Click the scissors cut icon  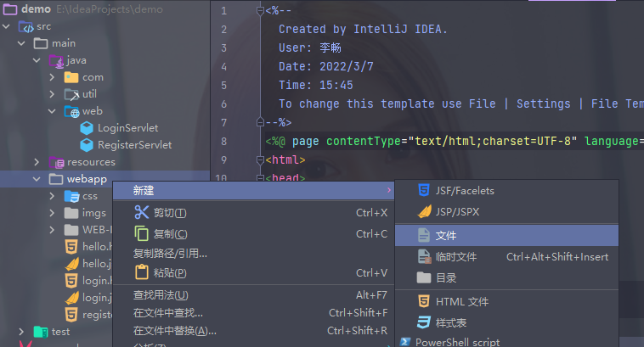pyautogui.click(x=141, y=212)
